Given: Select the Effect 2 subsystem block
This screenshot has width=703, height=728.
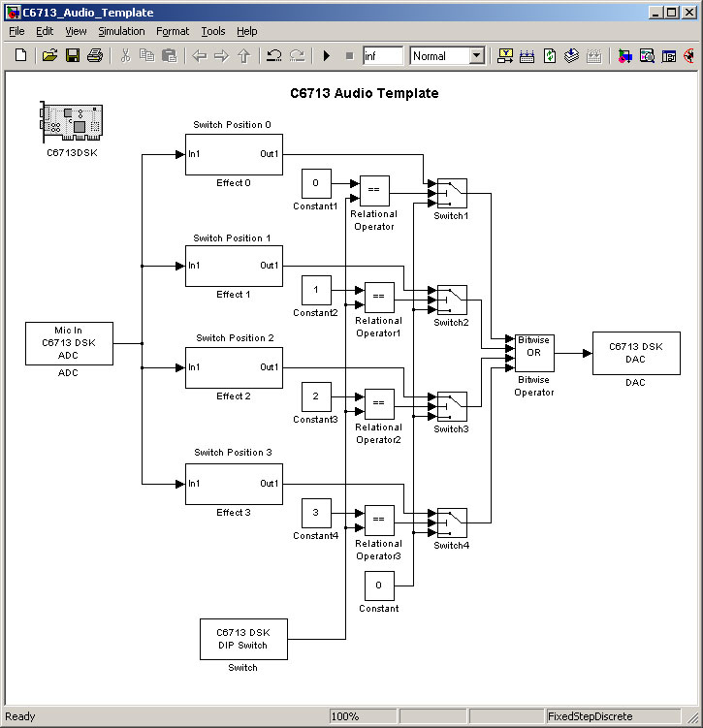Looking at the screenshot, I should click(x=234, y=367).
